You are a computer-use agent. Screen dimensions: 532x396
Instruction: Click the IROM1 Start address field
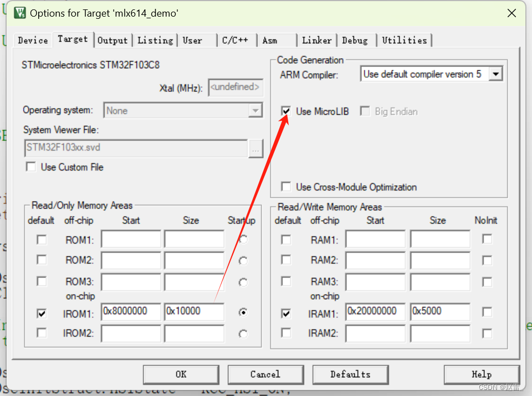pyautogui.click(x=131, y=312)
